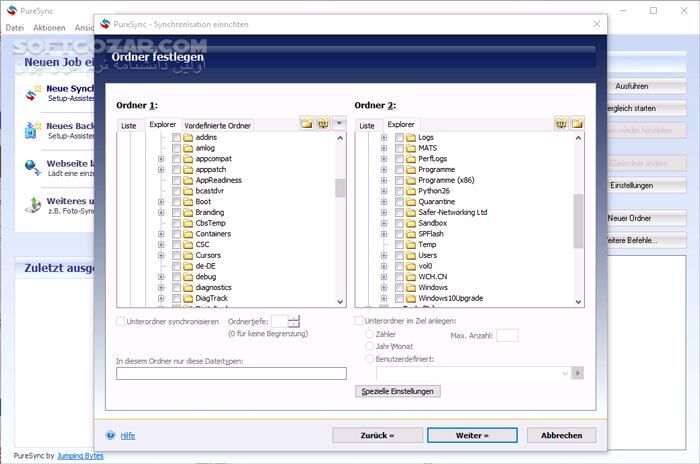Click folder icon of Users
This screenshot has height=464, width=700.
(411, 255)
